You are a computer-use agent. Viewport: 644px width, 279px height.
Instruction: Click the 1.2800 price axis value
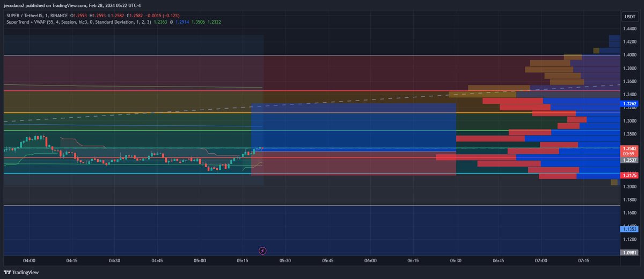(x=629, y=134)
